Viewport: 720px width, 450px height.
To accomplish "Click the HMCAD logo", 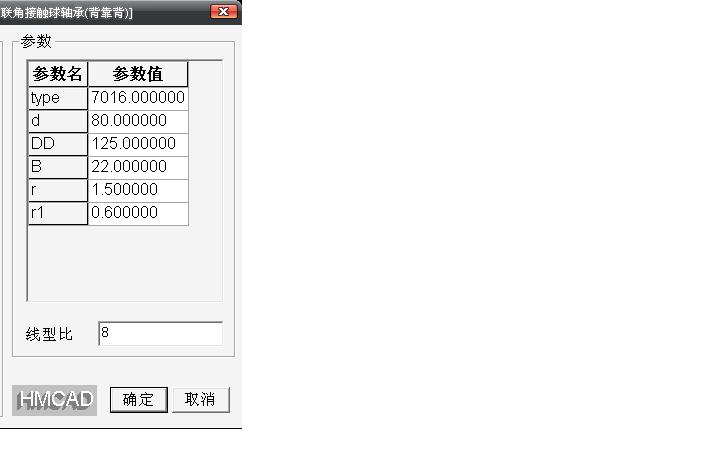I will click(x=55, y=400).
